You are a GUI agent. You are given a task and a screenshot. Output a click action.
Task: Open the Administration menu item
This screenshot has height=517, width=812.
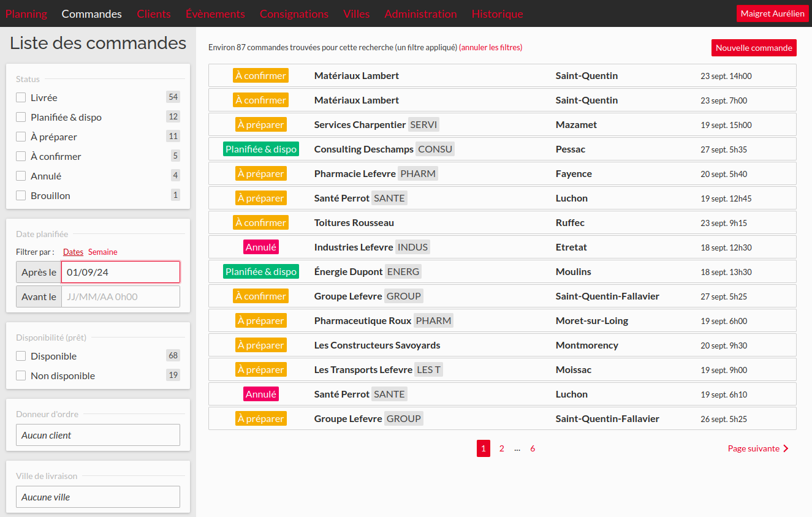click(x=420, y=13)
